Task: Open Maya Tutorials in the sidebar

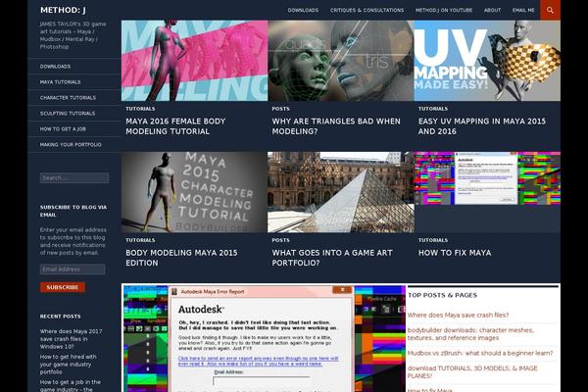Action: [x=60, y=82]
